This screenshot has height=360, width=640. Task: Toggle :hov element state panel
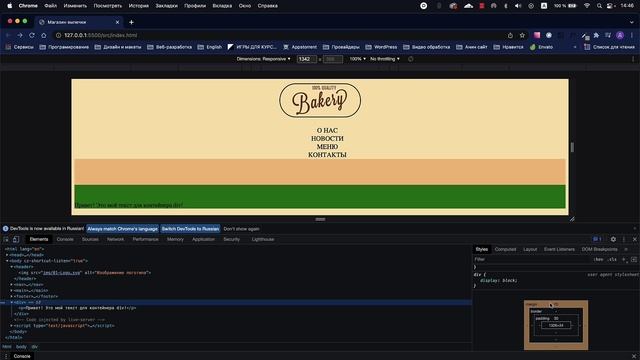pyautogui.click(x=598, y=259)
